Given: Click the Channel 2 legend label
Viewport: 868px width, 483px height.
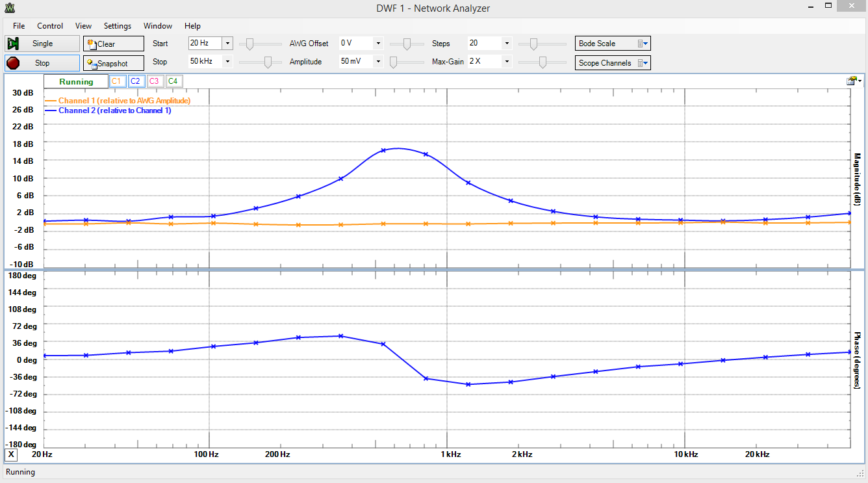Looking at the screenshot, I should point(114,111).
